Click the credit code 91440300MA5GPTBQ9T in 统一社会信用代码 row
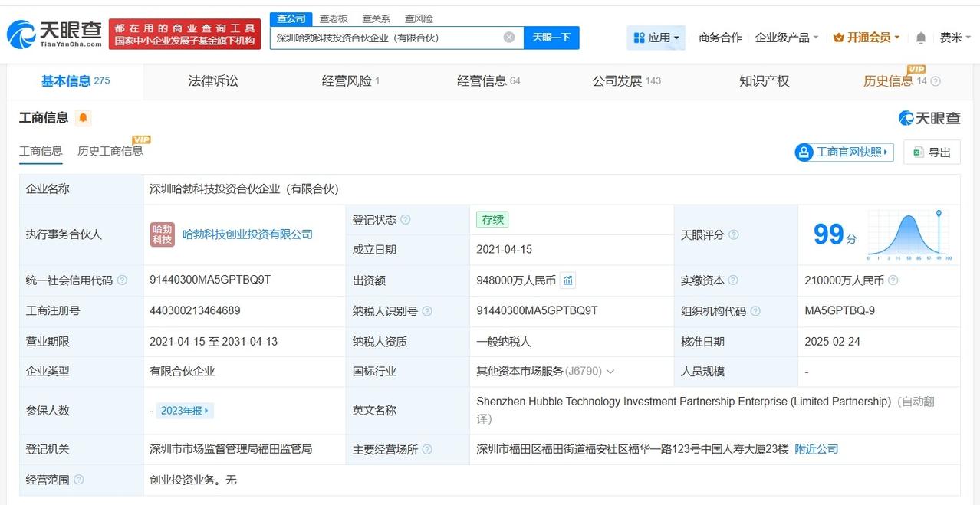 (210, 280)
